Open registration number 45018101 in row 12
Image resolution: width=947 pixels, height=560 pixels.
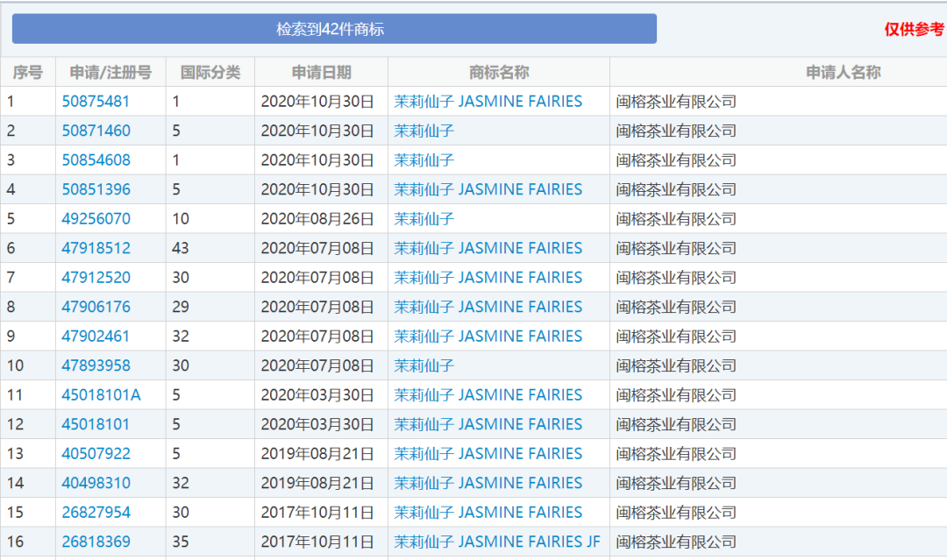tap(96, 424)
